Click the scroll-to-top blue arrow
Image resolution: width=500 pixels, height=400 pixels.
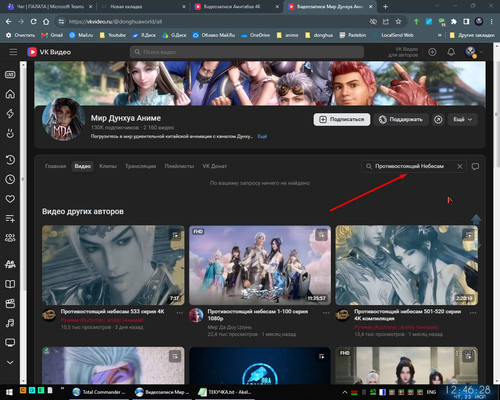click(x=476, y=219)
